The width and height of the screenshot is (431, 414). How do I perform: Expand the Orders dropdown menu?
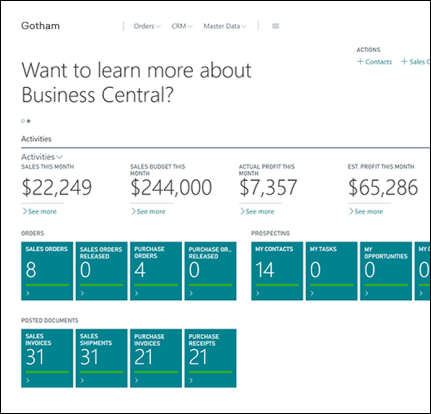(x=147, y=26)
